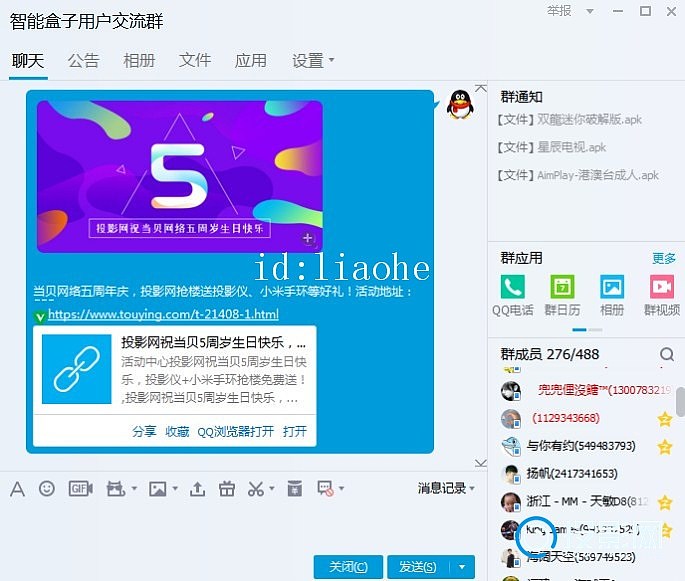Expand send options arrow beside 发送
The height and width of the screenshot is (581, 685).
click(x=462, y=566)
